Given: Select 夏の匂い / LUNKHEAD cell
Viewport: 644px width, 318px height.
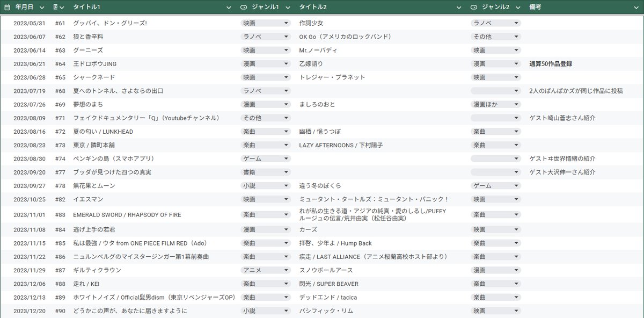Looking at the screenshot, I should point(103,132).
